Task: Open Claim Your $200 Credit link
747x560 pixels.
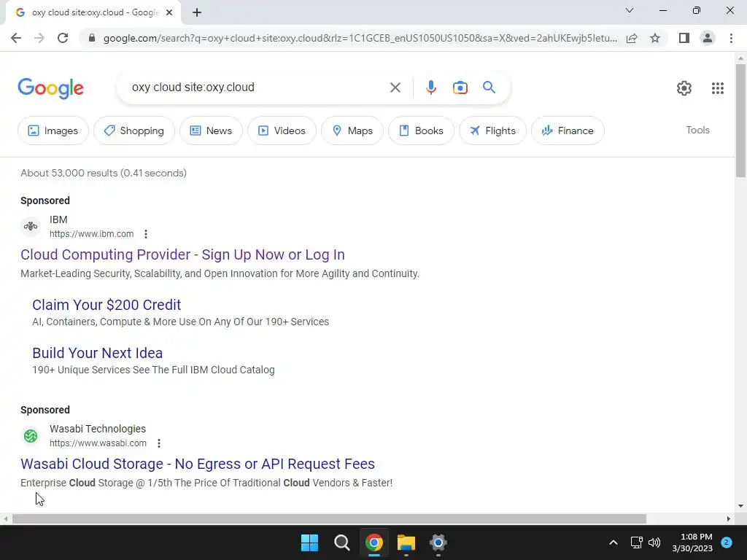Action: tap(107, 305)
